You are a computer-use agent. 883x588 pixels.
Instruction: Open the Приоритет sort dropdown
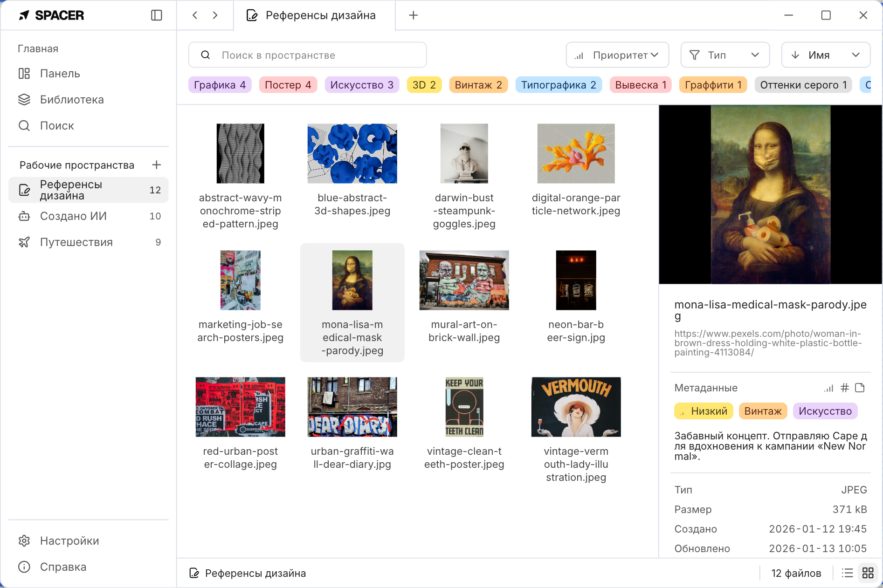pyautogui.click(x=617, y=55)
